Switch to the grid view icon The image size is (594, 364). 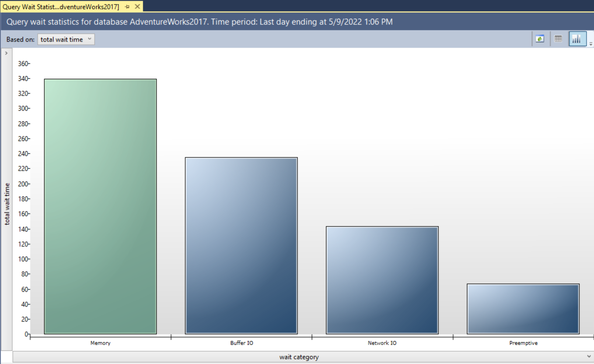[558, 39]
